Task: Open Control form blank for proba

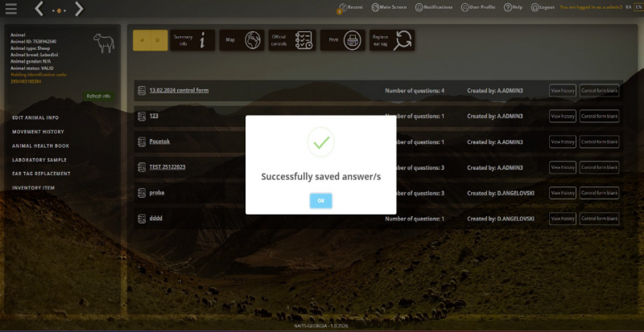Action: pos(599,193)
